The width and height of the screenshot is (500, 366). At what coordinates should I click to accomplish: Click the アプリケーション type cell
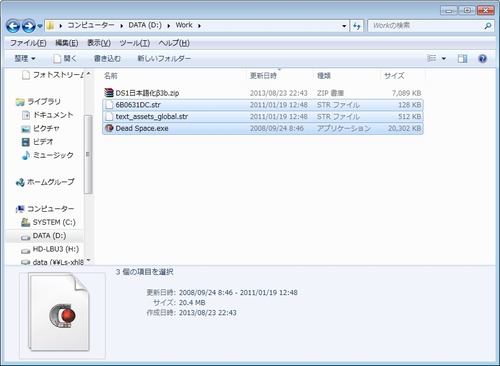pos(344,128)
